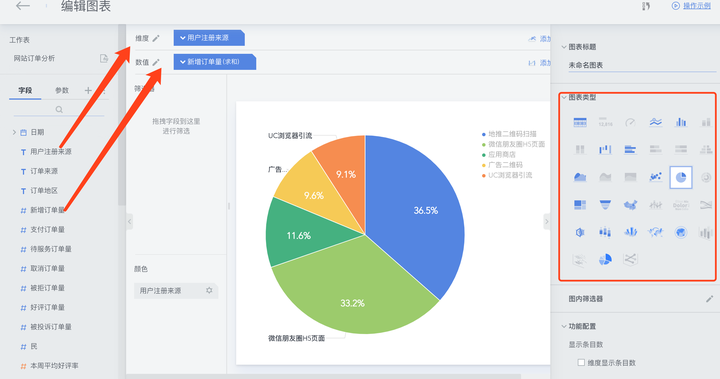Select the 订单地区 field
Image resolution: width=720 pixels, height=379 pixels.
click(x=44, y=191)
